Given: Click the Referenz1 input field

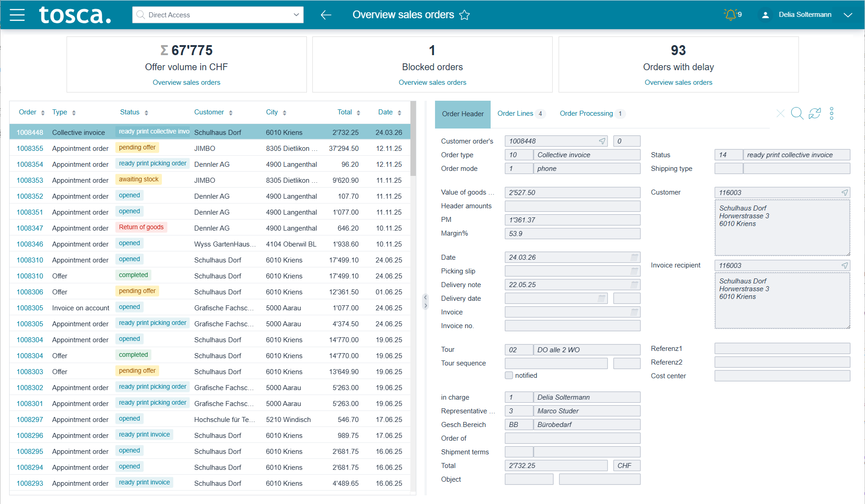Looking at the screenshot, I should (x=782, y=349).
